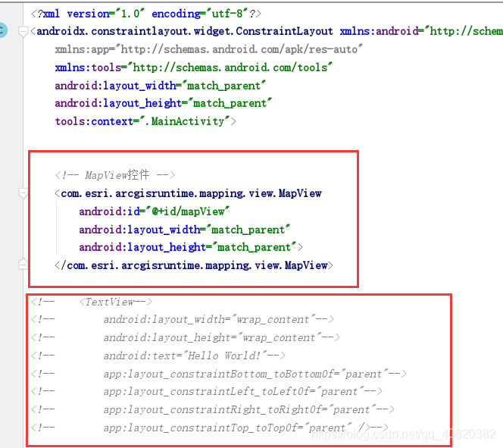The height and width of the screenshot is (448, 503).
Task: Collapse the MapView opening tag fold
Action: coord(23,193)
